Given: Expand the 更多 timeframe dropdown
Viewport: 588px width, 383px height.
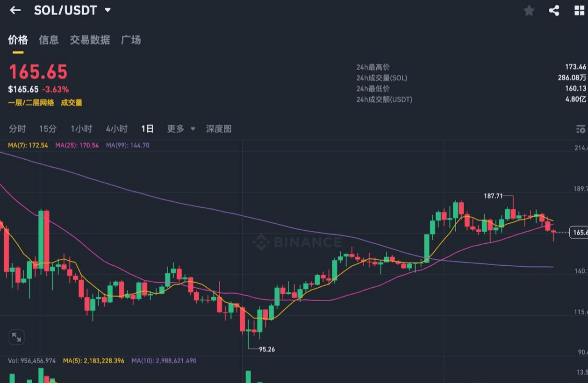Looking at the screenshot, I should (181, 129).
